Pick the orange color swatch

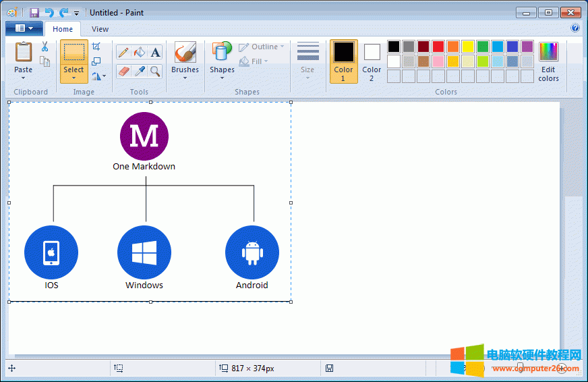(x=453, y=47)
